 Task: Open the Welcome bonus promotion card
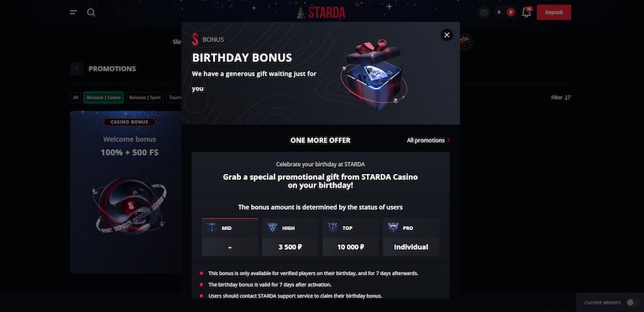[125, 191]
